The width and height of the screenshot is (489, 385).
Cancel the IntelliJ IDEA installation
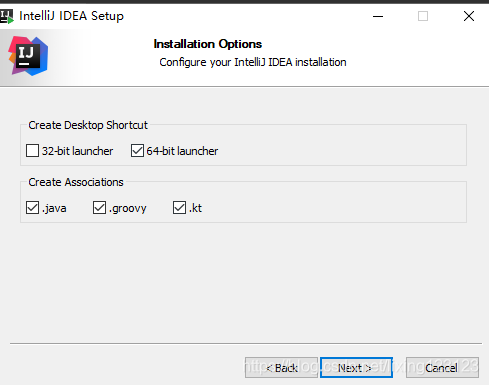click(x=442, y=368)
